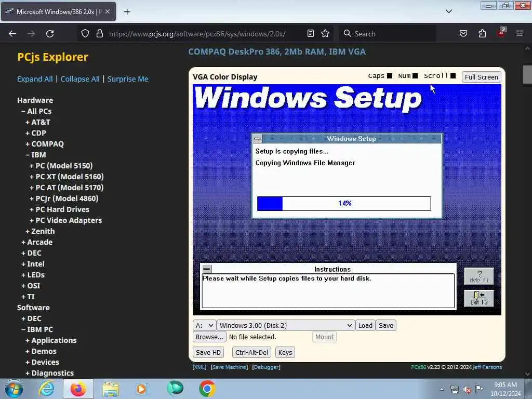Viewport: 532px width, 399px height.
Task: Click the Help F1 setup button
Action: tap(478, 276)
